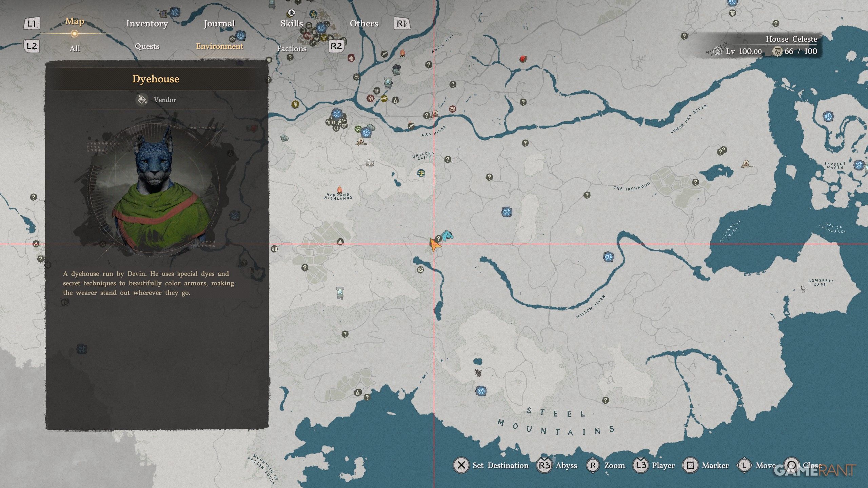The image size is (868, 488).
Task: Click the Abyss R3 button
Action: click(544, 465)
